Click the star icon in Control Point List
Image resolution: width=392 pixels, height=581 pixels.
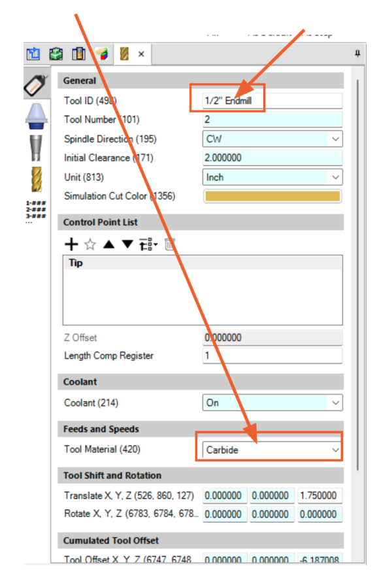click(90, 244)
